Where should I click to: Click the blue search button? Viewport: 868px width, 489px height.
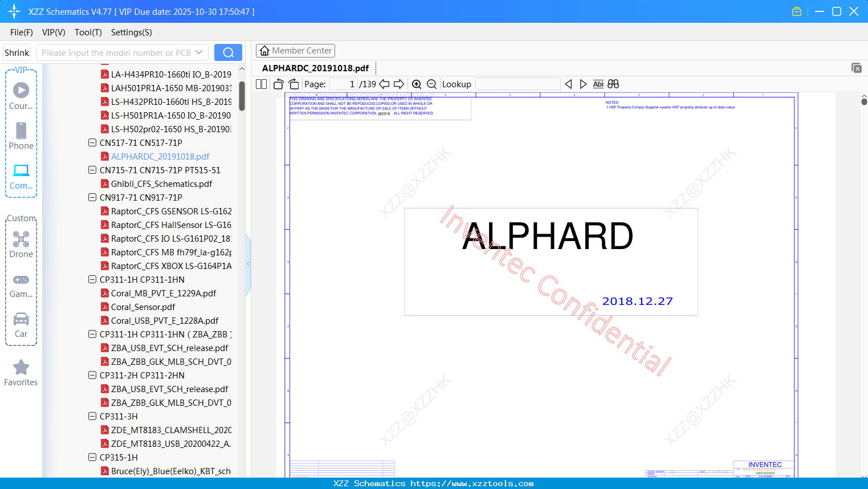pos(228,52)
